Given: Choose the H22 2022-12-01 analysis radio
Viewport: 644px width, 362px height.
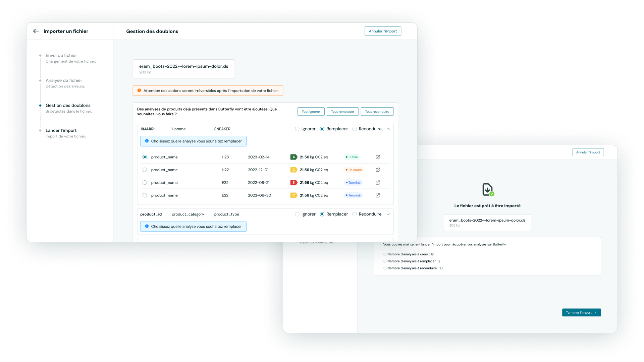Looking at the screenshot, I should tap(145, 170).
